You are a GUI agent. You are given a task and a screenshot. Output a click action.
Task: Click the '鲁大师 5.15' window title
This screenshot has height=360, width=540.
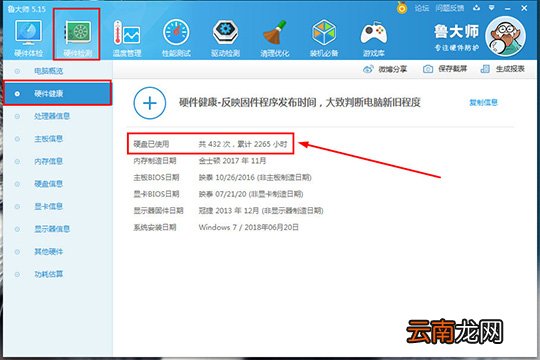[x=26, y=9]
